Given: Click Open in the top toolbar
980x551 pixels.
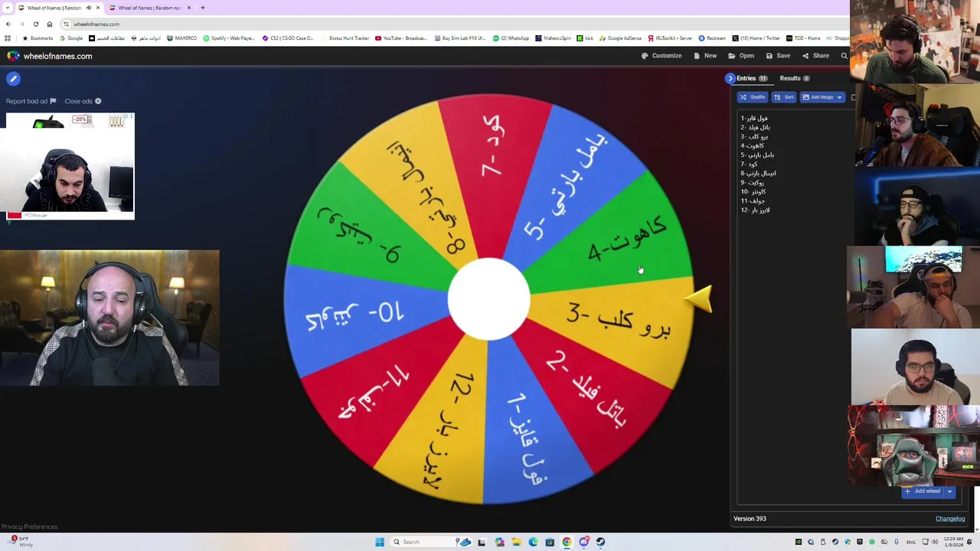Looking at the screenshot, I should (741, 56).
